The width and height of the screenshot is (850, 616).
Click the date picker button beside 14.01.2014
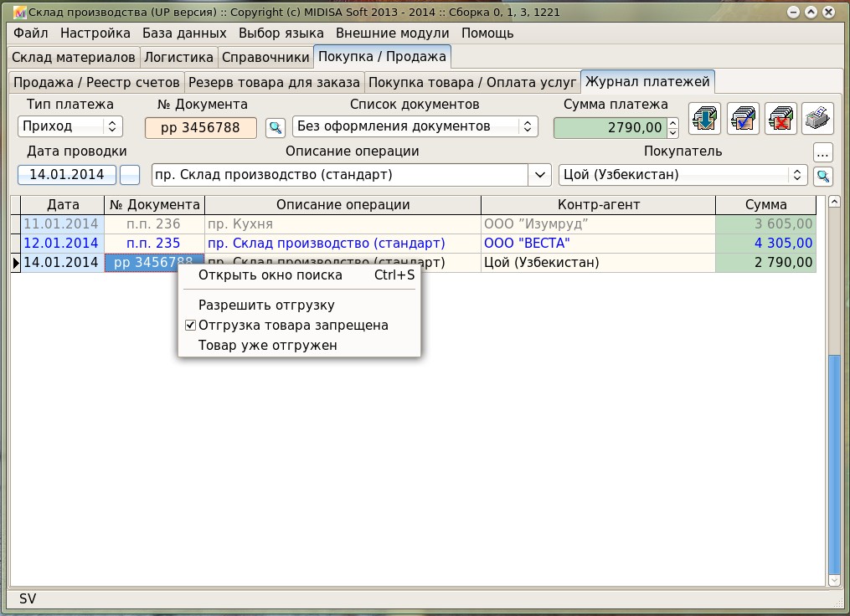tap(130, 175)
